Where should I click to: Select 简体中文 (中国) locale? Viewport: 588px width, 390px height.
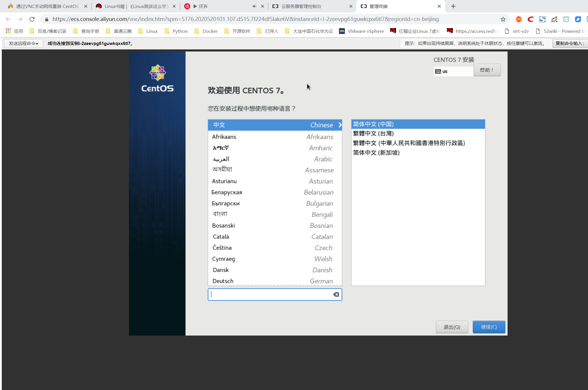(418, 124)
